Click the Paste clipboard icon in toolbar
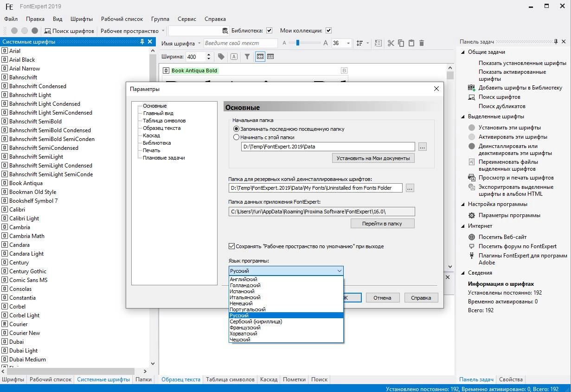The image size is (571, 392). coord(411,43)
